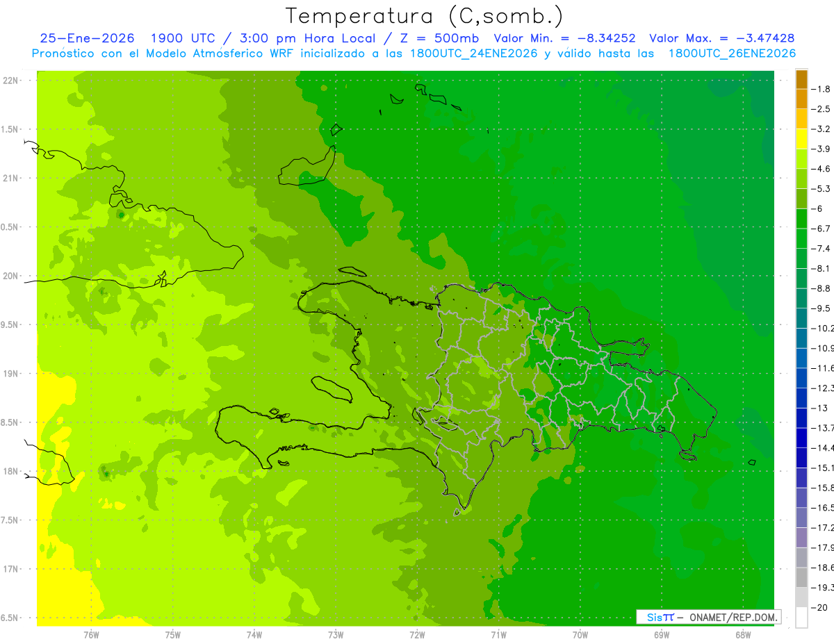Click the '74W' longitude axis label
The image size is (834, 644).
click(x=254, y=634)
